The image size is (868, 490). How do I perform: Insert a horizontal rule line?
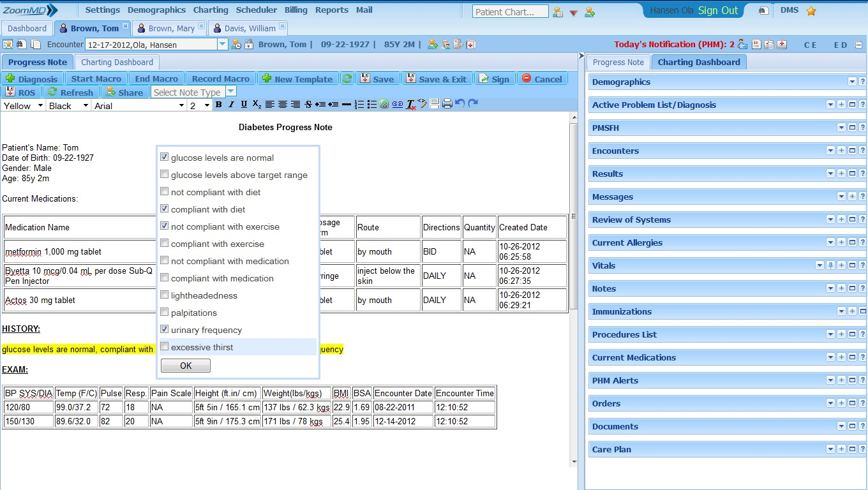pos(346,105)
